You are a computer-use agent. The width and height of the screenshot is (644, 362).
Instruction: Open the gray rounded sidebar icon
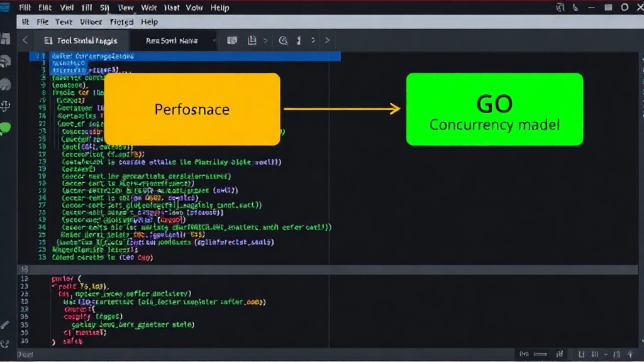5,84
